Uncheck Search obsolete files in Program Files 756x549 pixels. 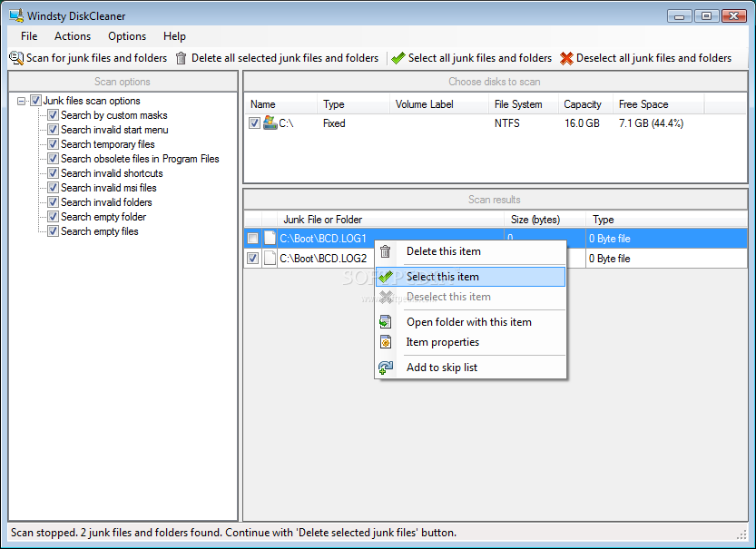(53, 158)
